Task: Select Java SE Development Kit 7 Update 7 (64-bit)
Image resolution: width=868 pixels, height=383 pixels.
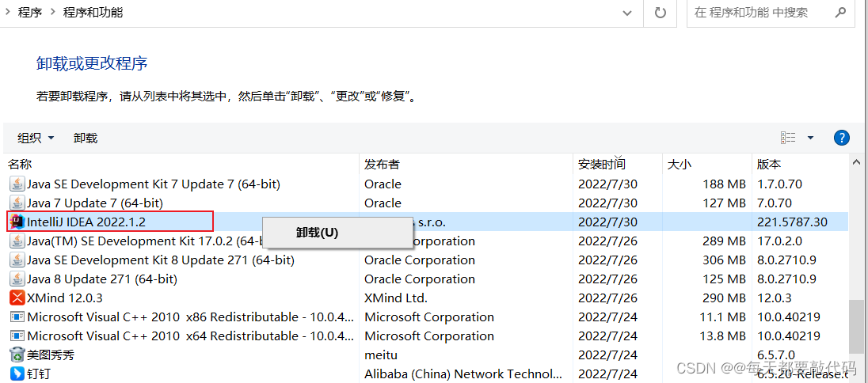Action: point(154,184)
